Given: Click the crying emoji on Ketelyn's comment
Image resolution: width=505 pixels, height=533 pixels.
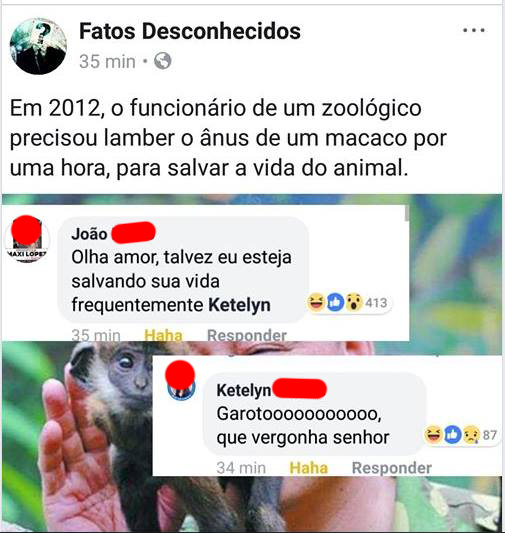Looking at the screenshot, I should pyautogui.click(x=471, y=434).
